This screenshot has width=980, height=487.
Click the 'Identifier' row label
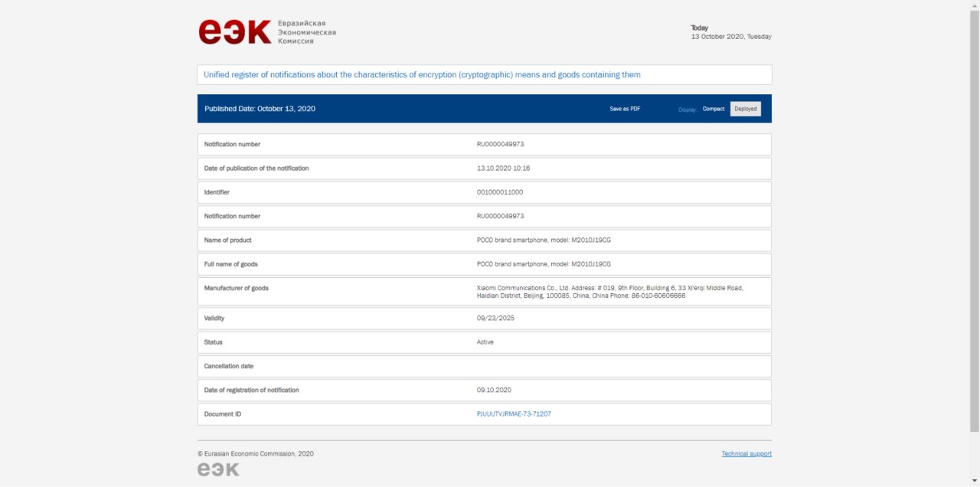click(x=217, y=192)
